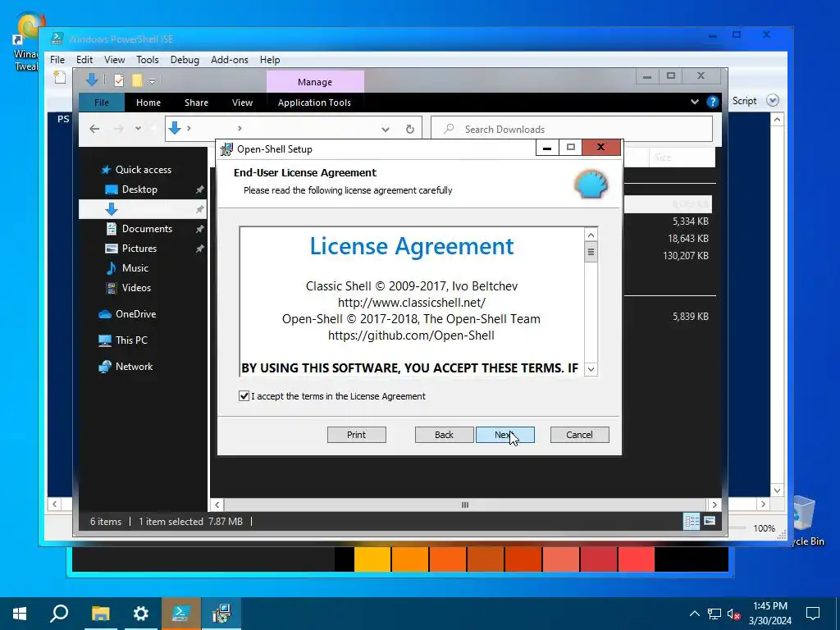Uncheck I accept the terms checkbox
This screenshot has width=840, height=630.
point(244,396)
